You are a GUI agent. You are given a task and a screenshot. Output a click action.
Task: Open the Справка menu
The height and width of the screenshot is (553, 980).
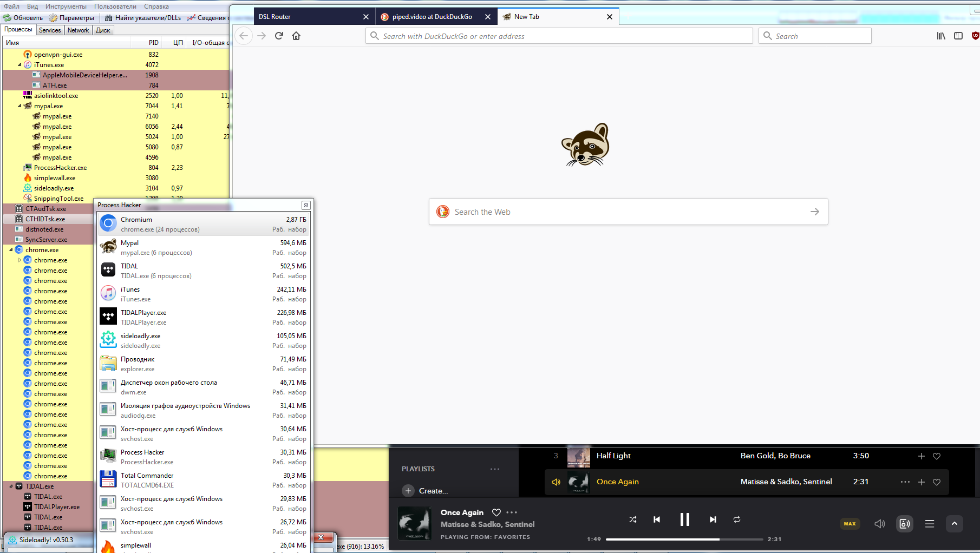pyautogui.click(x=156, y=6)
